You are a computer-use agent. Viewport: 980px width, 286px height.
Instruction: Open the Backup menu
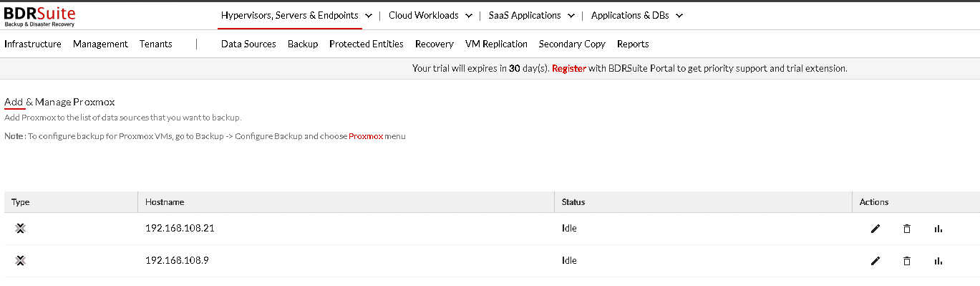[x=303, y=44]
